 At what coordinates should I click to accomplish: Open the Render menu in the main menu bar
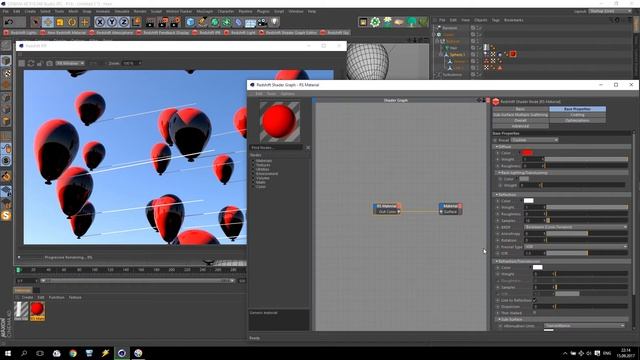pos(140,11)
